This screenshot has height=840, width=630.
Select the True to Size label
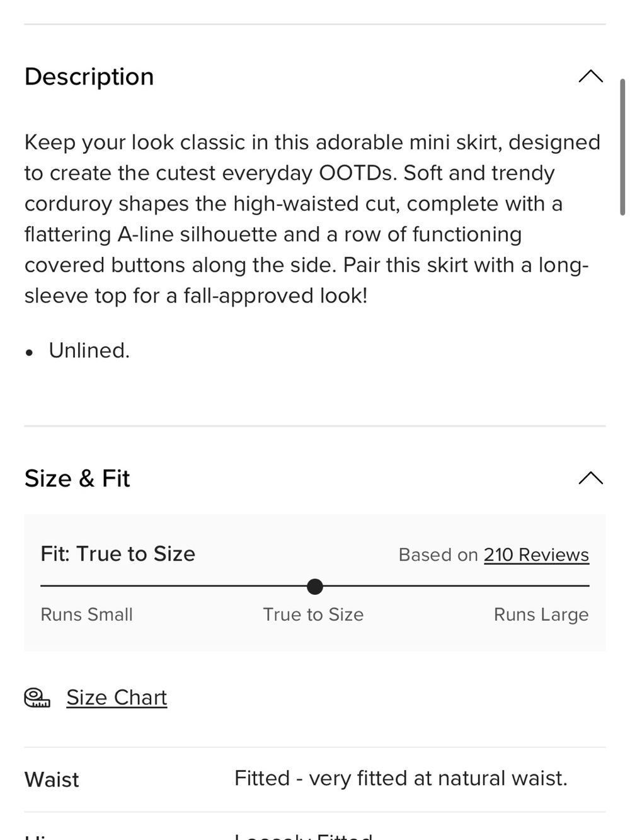pyautogui.click(x=313, y=614)
